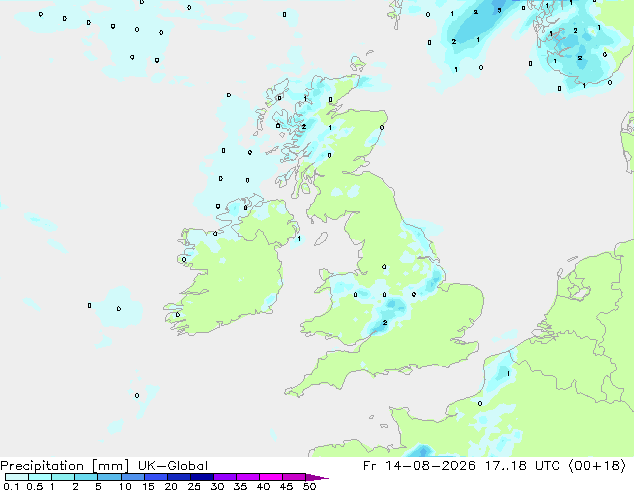Screen dimensions: 634x490
Task: Click the '0.5' legend tick label
Action: pos(35,486)
